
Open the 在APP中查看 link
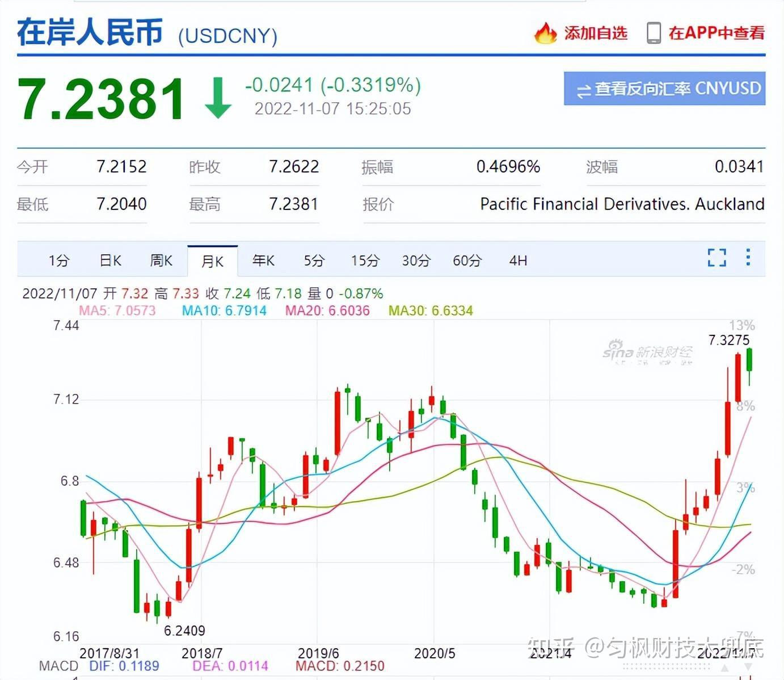click(x=716, y=33)
